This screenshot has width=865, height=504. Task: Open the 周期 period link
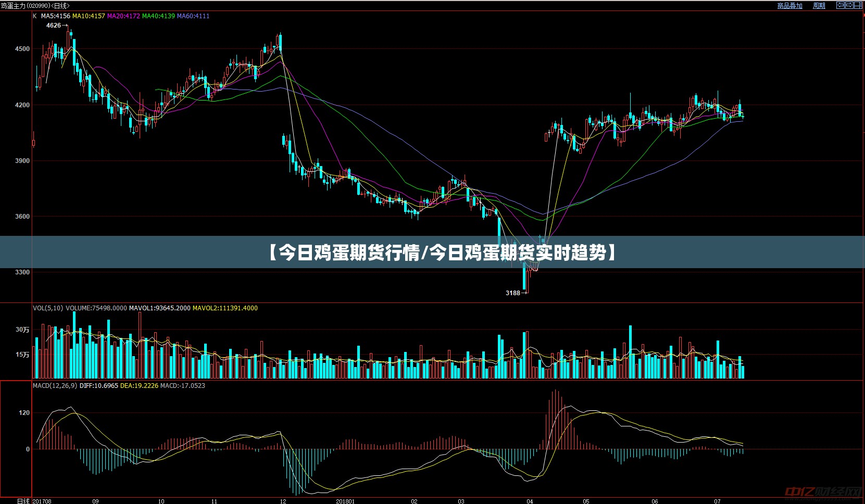819,6
